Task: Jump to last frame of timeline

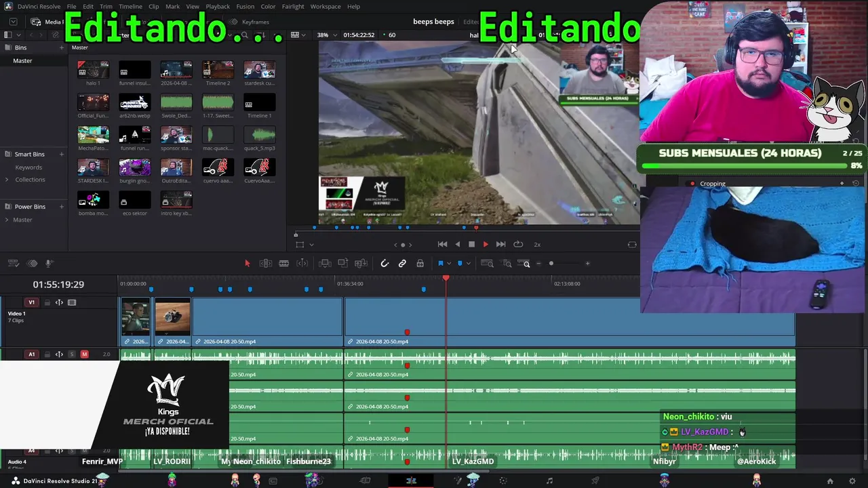Action: point(500,244)
